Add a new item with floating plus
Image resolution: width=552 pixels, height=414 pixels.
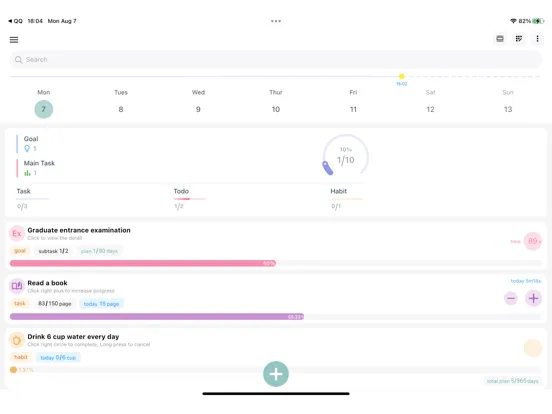point(276,374)
